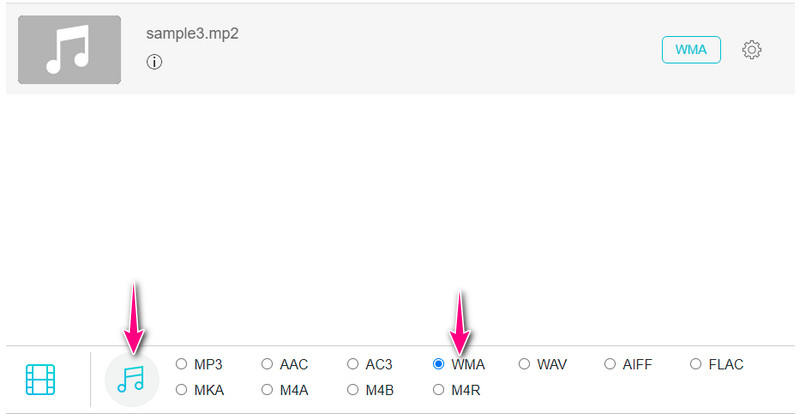Viewport: 800px width, 414px height.
Task: Click the MP3 label text
Action: tap(209, 364)
